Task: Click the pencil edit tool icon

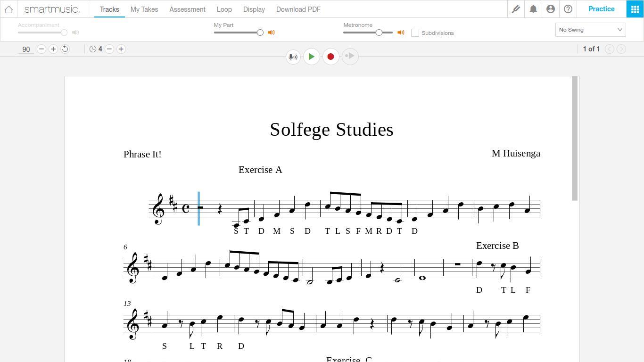Action: pos(516,9)
